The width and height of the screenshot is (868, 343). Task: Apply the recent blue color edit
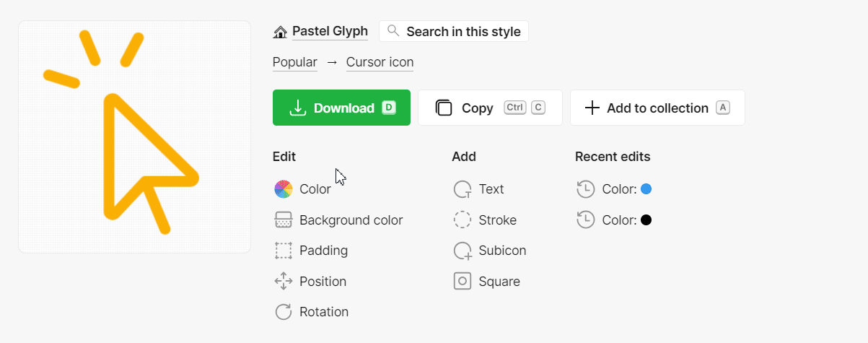click(x=614, y=189)
